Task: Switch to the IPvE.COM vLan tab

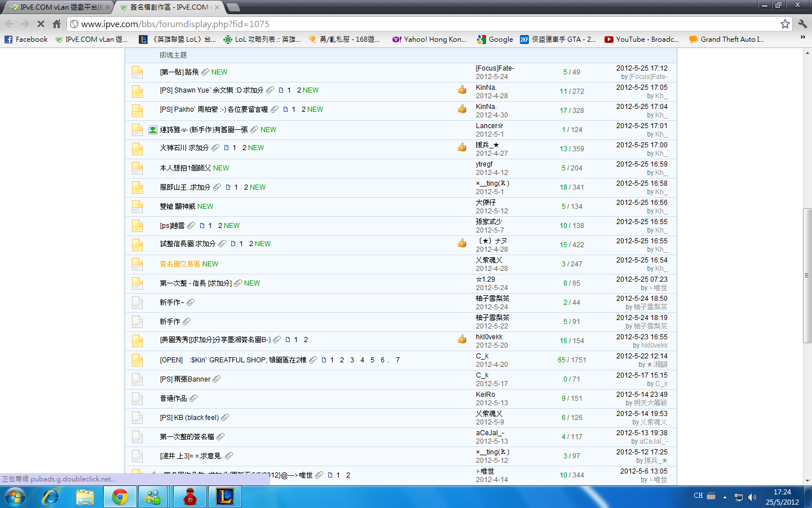Action: pos(56,7)
